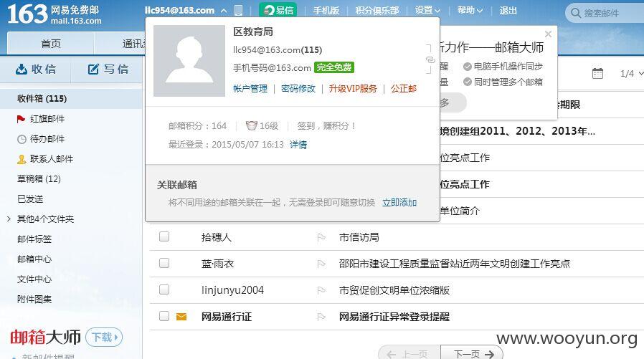Open 积分俱乐部 in the top bar
This screenshot has width=644, height=359.
[377, 11]
